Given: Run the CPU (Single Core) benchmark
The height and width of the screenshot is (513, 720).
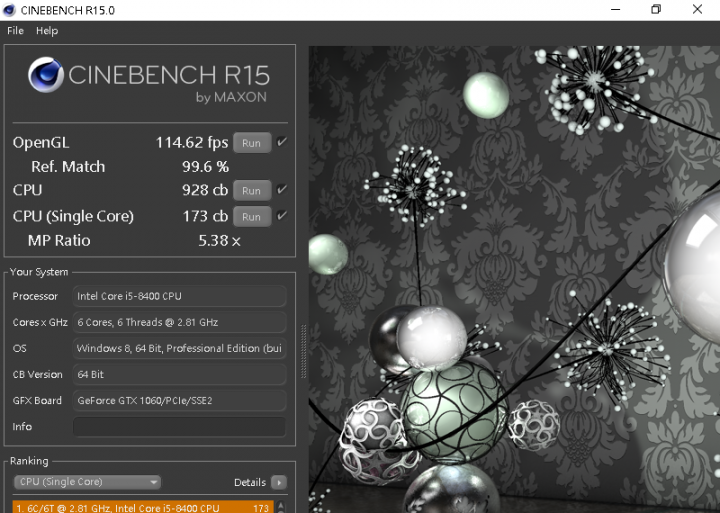Looking at the screenshot, I should (x=252, y=217).
